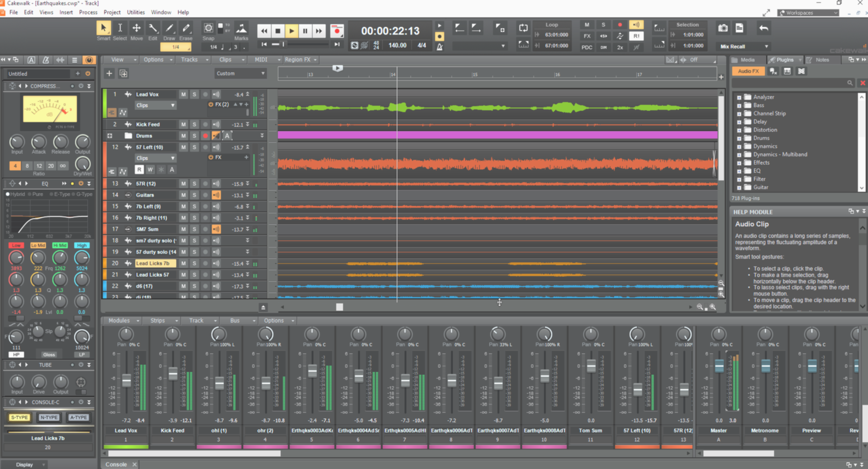The image size is (868, 469).
Task: Click the add track folder icon
Action: (123, 73)
